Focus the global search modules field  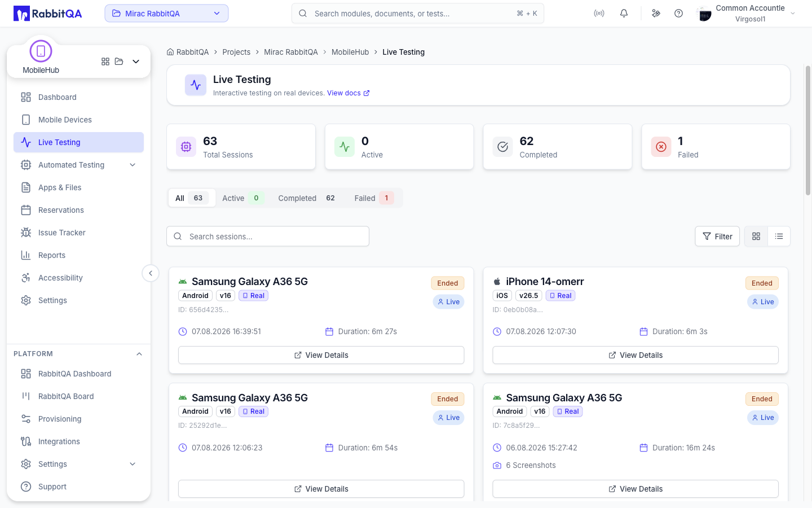click(x=418, y=14)
